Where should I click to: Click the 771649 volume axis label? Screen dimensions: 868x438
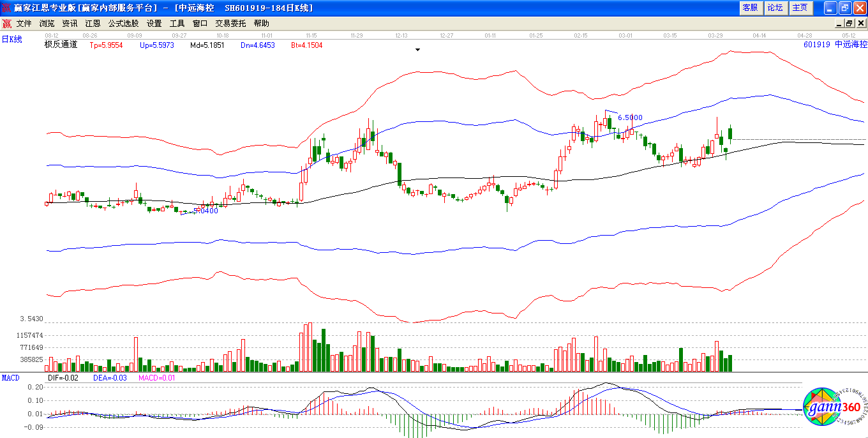32,347
